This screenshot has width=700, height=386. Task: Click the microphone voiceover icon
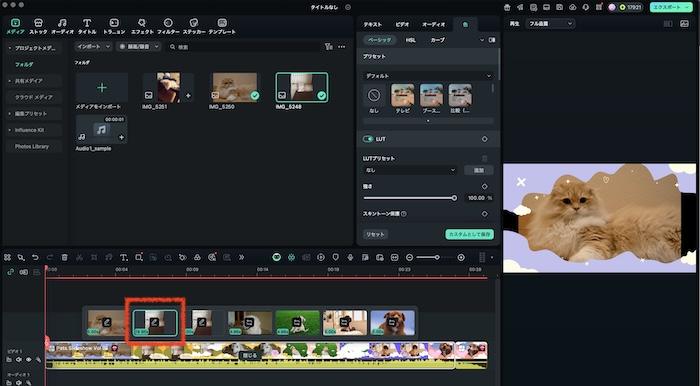[x=350, y=257]
